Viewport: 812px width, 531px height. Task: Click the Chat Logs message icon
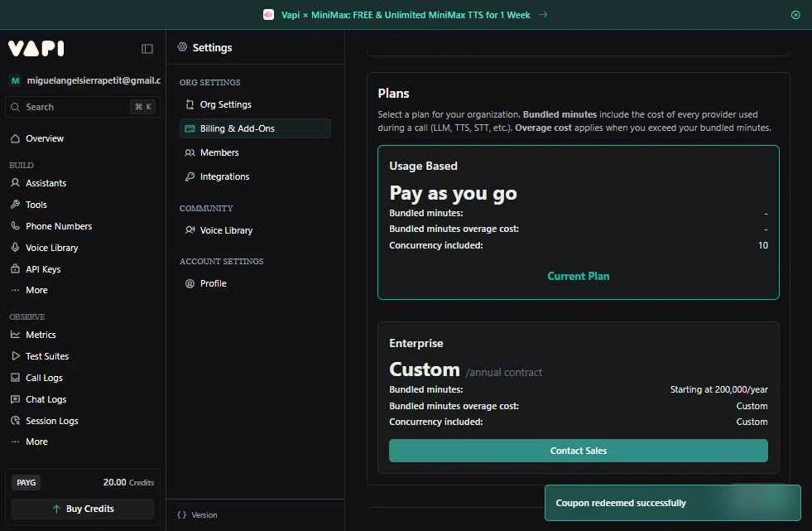(x=16, y=399)
